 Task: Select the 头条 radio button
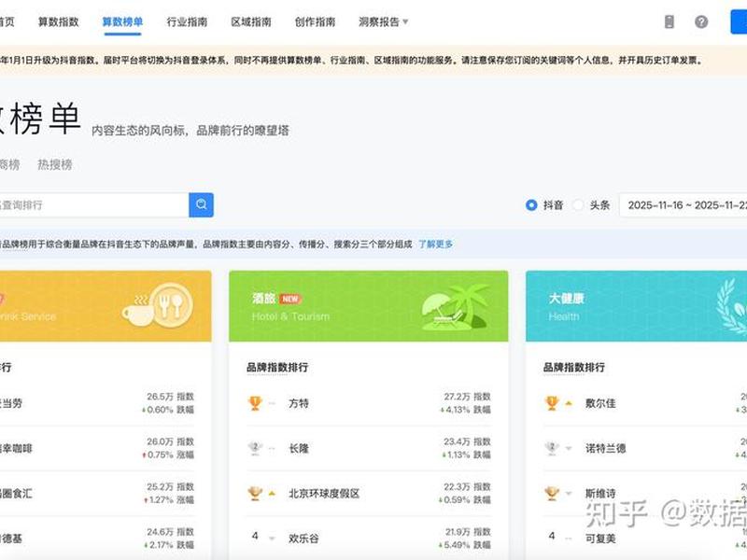click(578, 205)
